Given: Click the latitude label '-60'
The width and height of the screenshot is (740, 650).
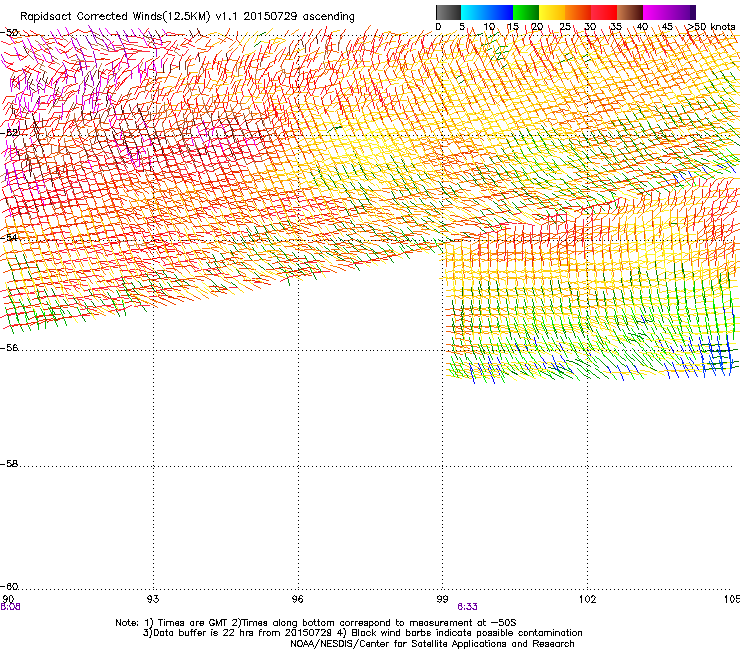Looking at the screenshot, I should pos(10,586).
